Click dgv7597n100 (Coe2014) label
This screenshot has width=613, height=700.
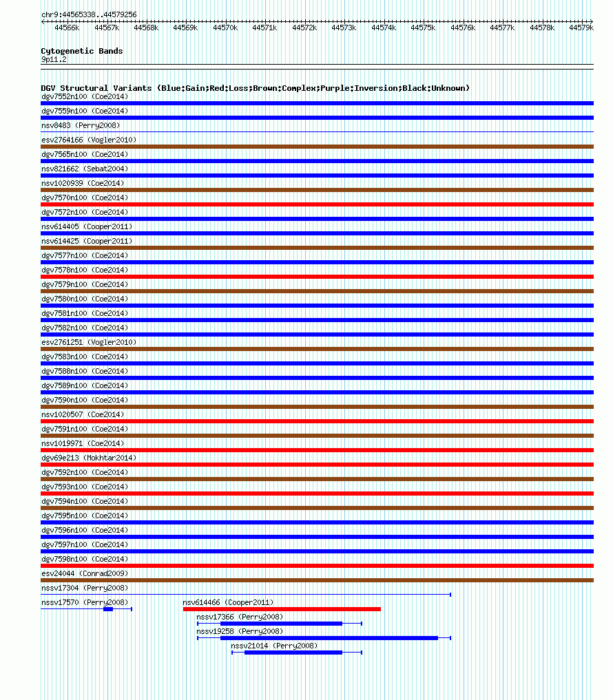point(85,544)
